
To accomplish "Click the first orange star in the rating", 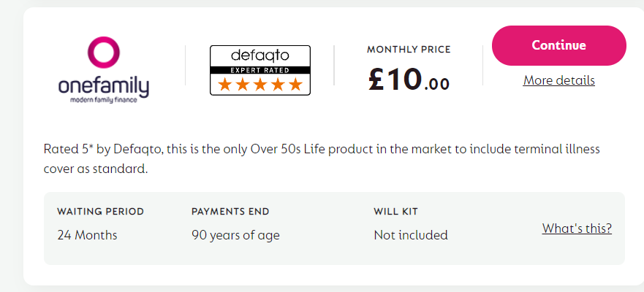I will (224, 85).
